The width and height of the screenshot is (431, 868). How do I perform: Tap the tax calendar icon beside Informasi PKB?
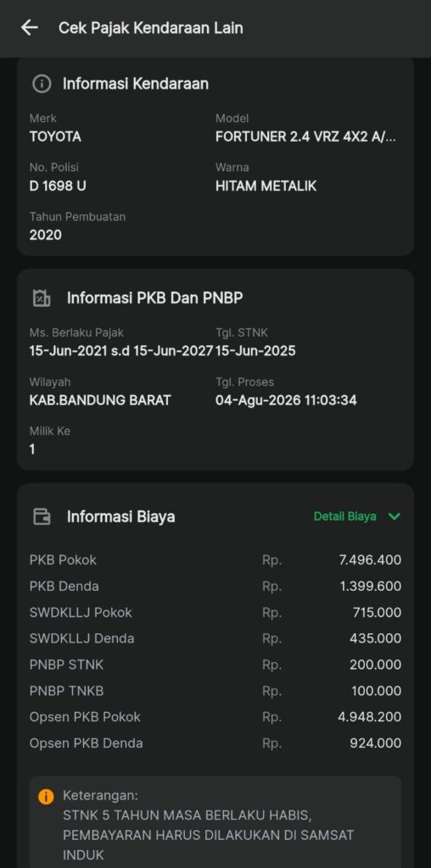(42, 298)
